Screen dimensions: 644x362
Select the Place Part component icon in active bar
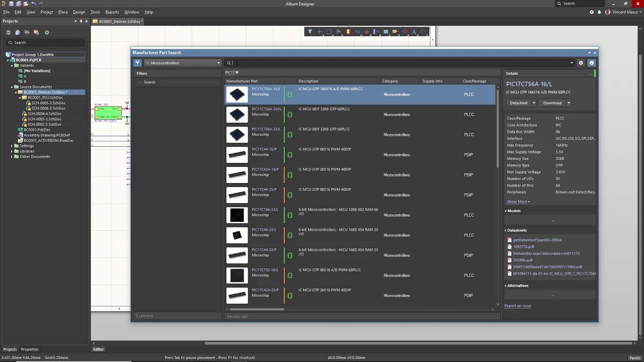(x=348, y=32)
